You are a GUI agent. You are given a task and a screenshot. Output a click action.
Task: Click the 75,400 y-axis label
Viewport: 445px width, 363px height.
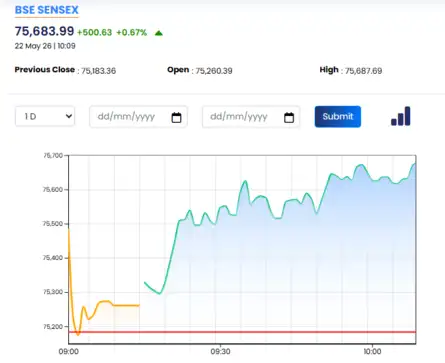pos(53,258)
